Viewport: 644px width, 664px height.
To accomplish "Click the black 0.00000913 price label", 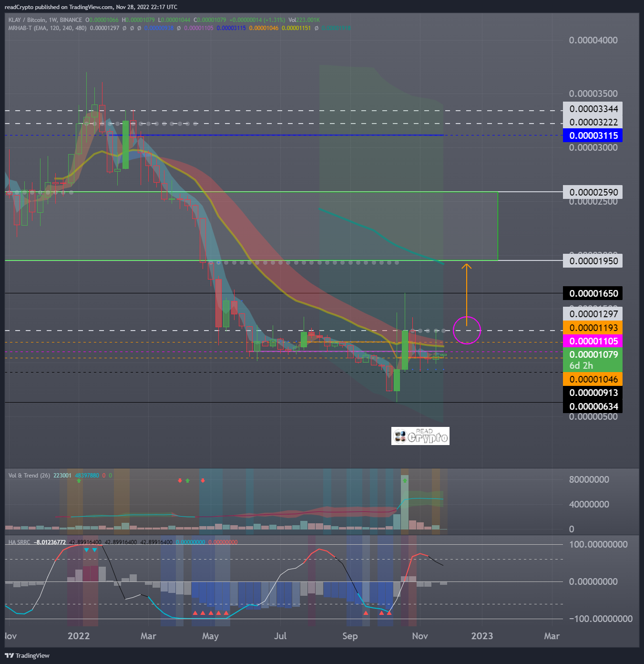I will pyautogui.click(x=593, y=393).
